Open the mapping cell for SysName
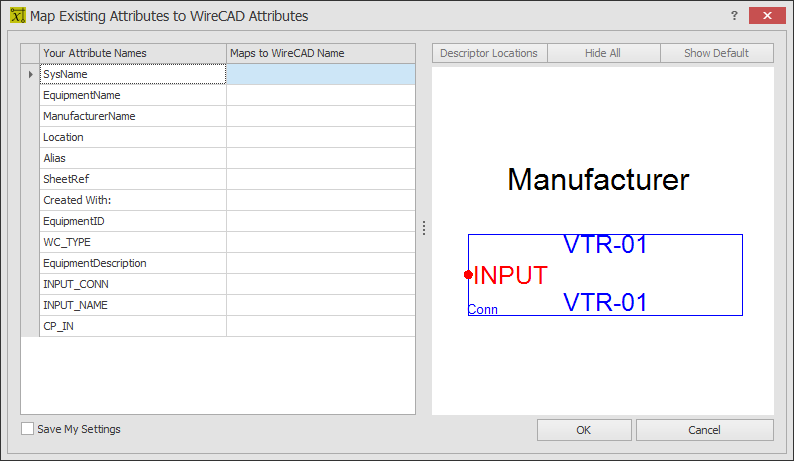Image resolution: width=794 pixels, height=461 pixels. (x=321, y=74)
